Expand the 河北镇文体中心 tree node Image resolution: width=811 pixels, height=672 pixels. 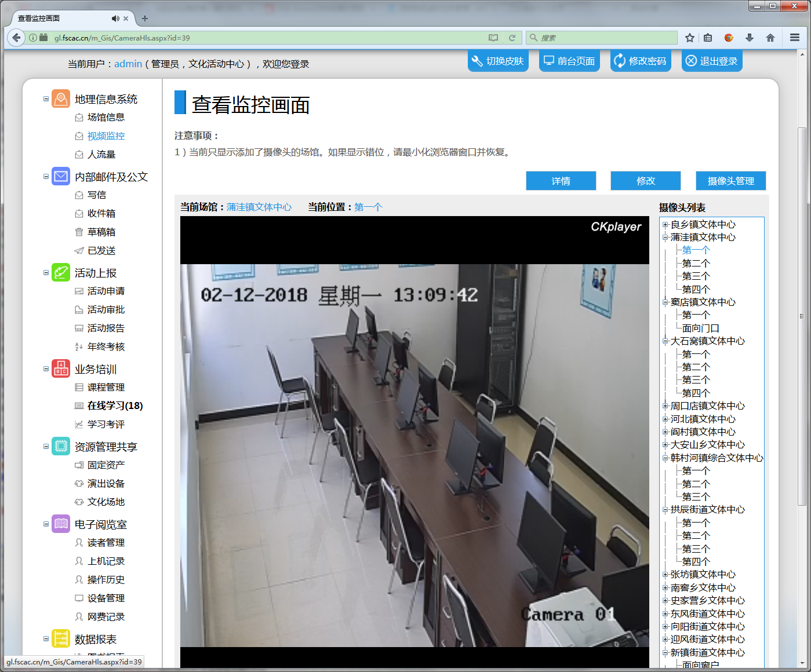pos(665,419)
